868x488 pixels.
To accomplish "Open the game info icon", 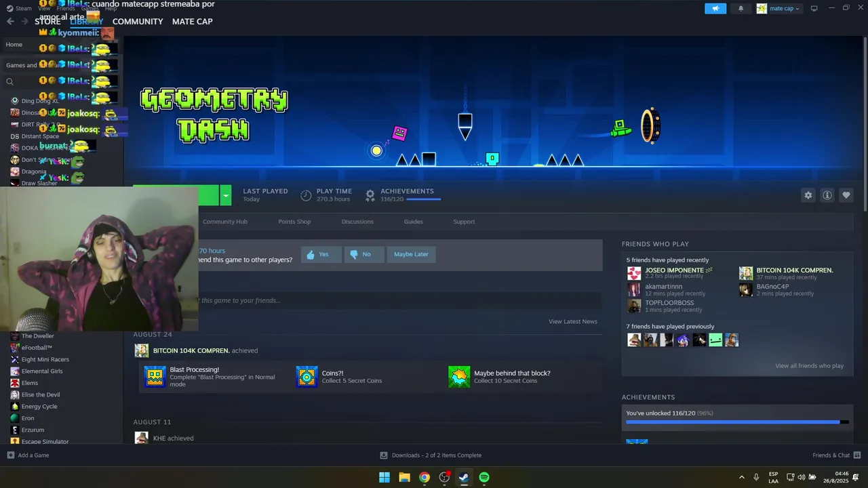I will pos(827,195).
